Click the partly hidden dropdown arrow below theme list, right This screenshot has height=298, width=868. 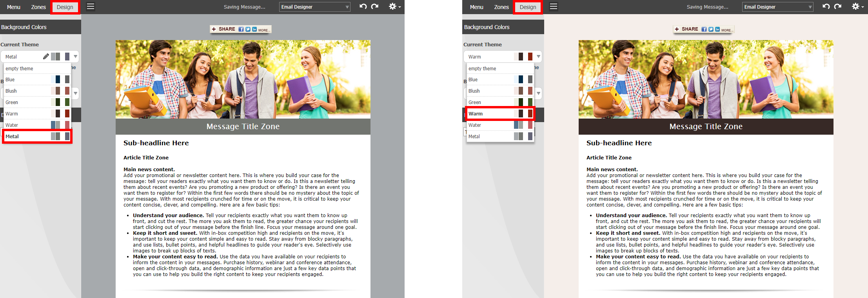coord(538,93)
